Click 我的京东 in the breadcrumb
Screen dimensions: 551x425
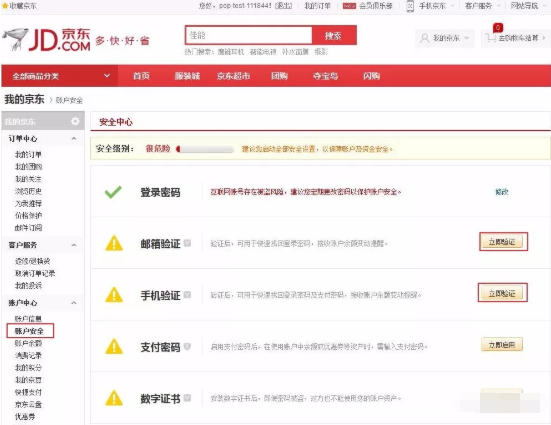24,99
